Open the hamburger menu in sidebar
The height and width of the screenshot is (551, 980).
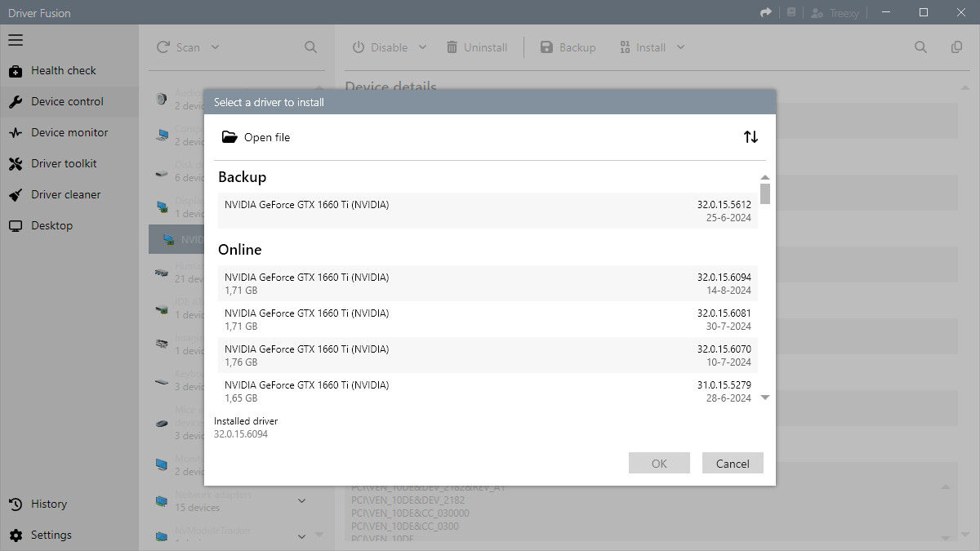(16, 40)
